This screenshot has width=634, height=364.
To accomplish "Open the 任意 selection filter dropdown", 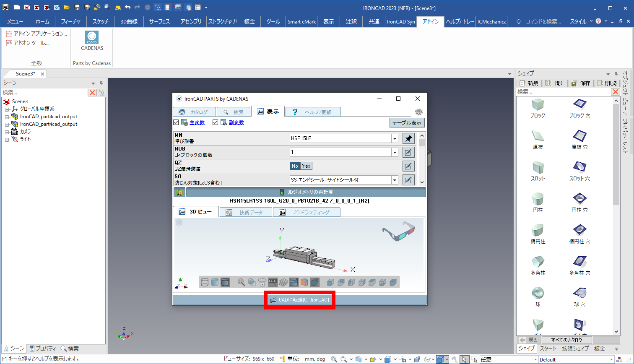I will 535,359.
